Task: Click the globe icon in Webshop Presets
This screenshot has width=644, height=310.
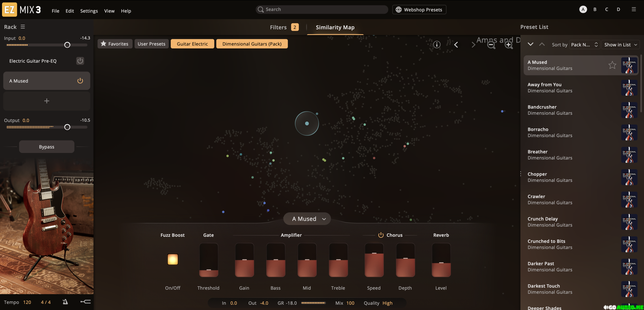Action: coord(398,10)
